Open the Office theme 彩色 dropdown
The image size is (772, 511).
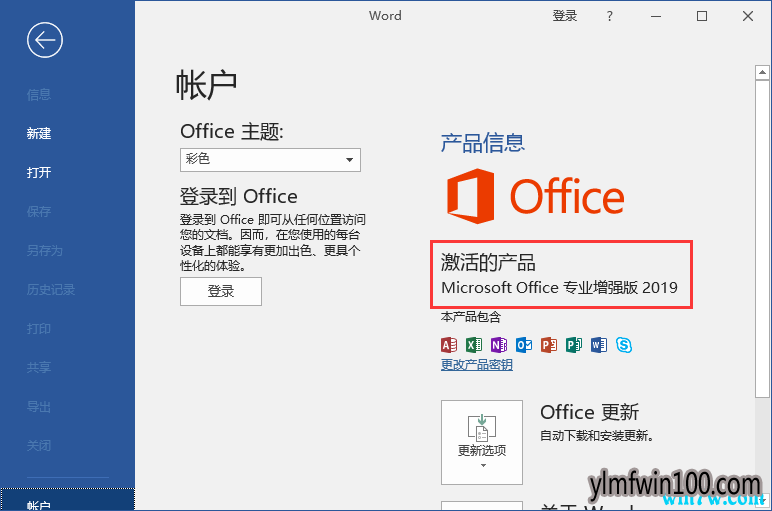(x=270, y=160)
